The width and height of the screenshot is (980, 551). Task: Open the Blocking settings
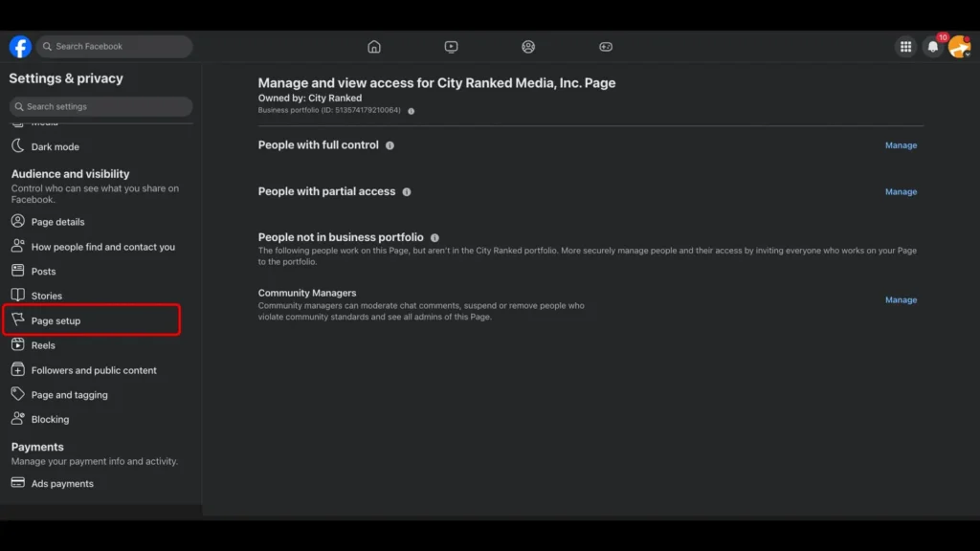pyautogui.click(x=50, y=419)
